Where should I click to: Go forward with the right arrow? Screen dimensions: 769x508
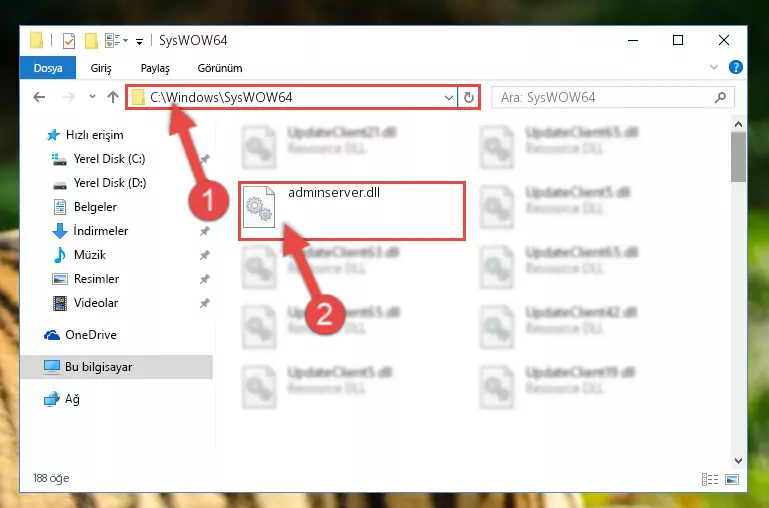pos(68,97)
